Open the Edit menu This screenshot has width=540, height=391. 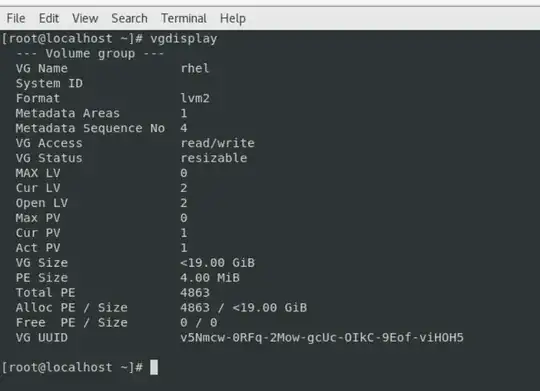point(49,18)
